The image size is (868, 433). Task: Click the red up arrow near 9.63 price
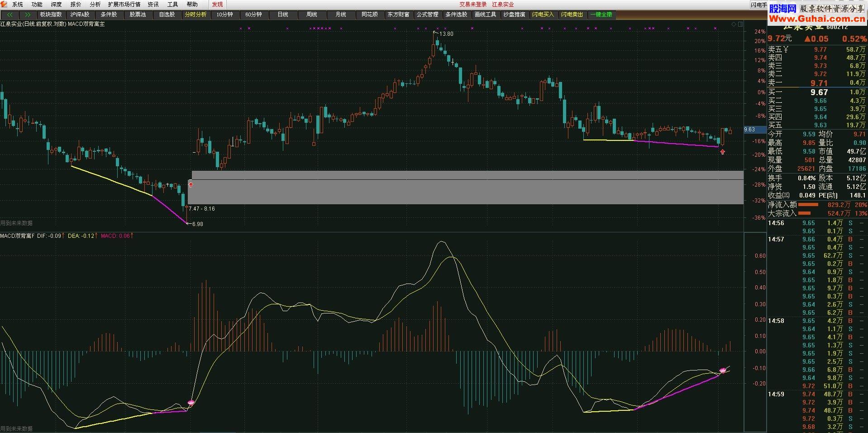[x=722, y=152]
